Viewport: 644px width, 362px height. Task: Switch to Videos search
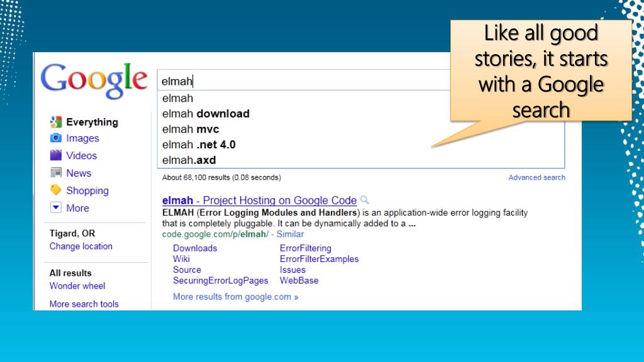point(81,156)
